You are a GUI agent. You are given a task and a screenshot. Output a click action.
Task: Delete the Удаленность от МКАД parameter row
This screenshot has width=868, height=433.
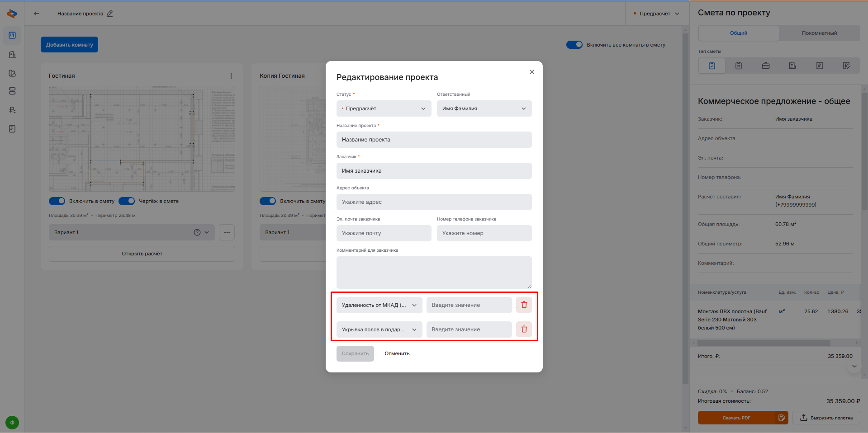[x=524, y=305]
